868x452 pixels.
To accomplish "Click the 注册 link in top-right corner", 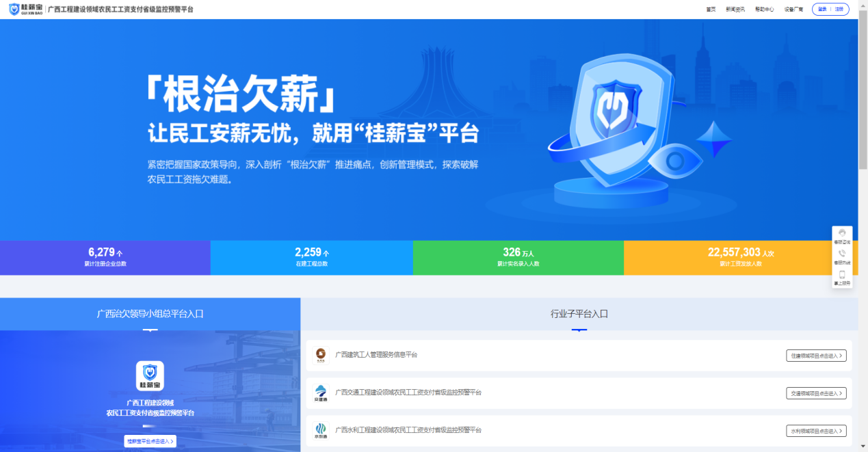I will click(x=839, y=9).
